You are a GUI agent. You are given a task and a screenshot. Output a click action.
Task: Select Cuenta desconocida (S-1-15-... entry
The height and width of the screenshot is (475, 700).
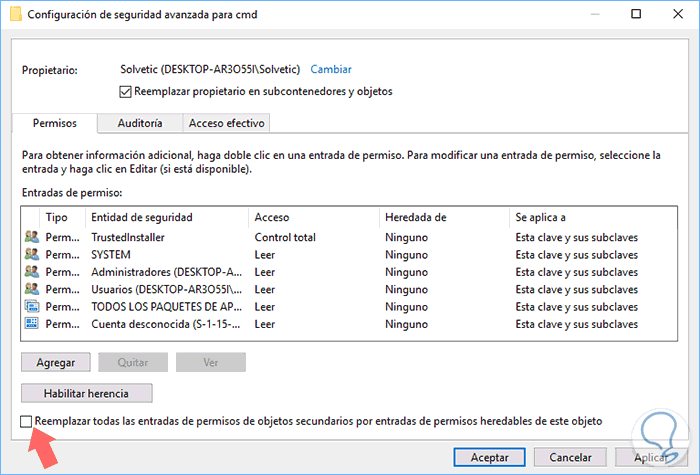[349, 324]
